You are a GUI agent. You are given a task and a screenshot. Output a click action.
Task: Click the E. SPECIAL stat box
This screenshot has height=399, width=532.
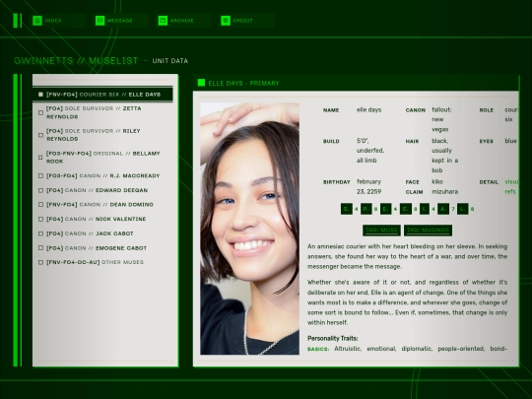[x=385, y=209]
